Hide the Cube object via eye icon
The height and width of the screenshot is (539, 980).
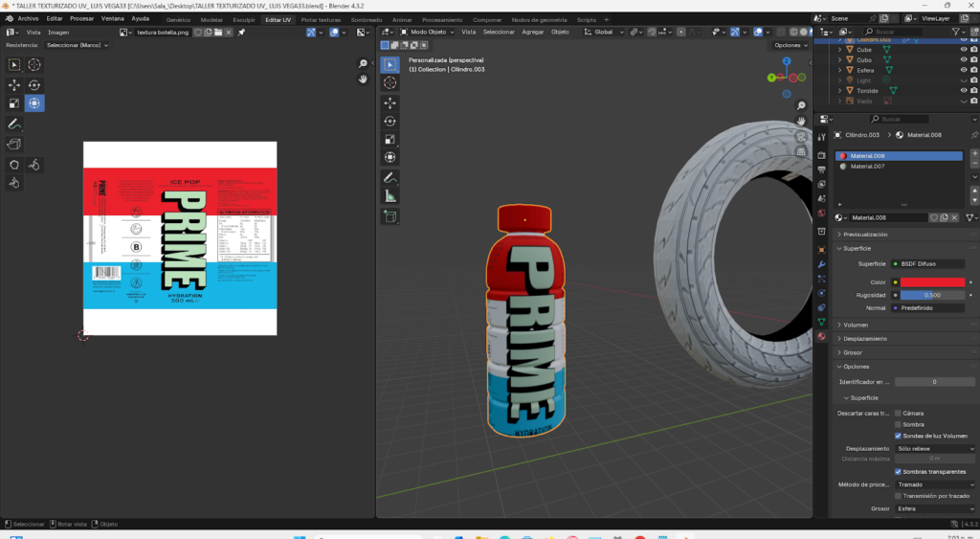pyautogui.click(x=963, y=50)
